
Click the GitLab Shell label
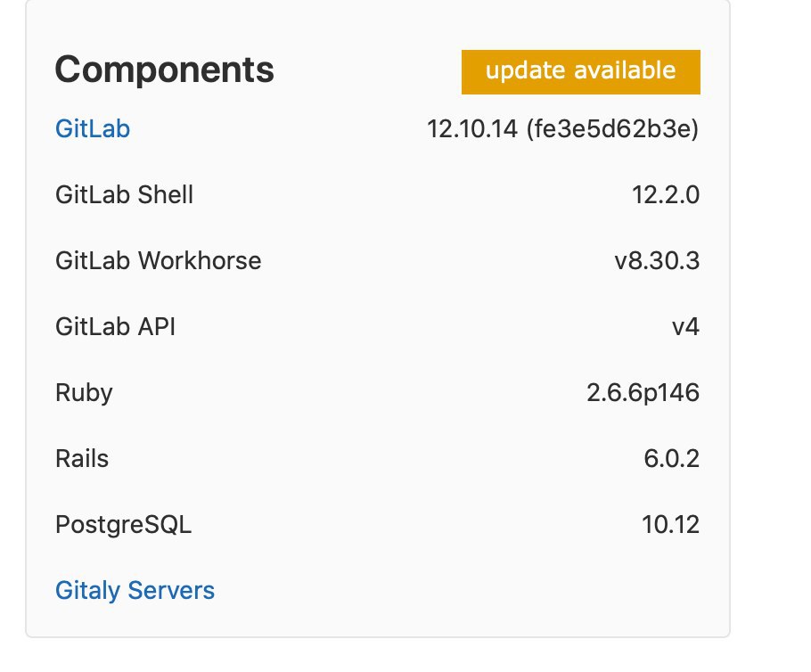point(124,195)
